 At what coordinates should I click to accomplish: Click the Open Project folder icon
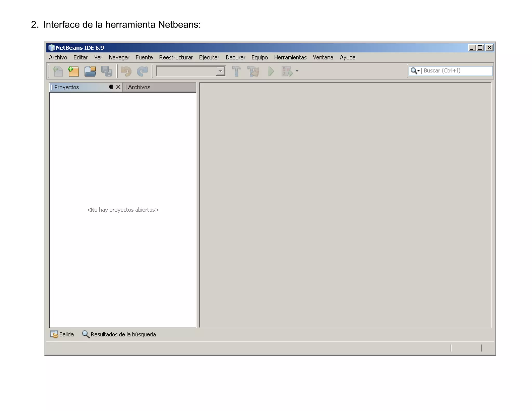point(90,71)
